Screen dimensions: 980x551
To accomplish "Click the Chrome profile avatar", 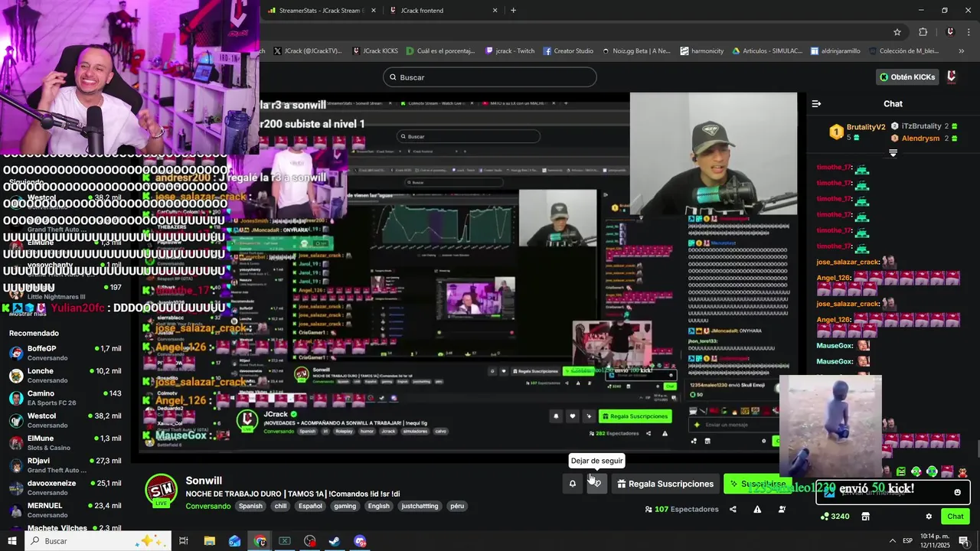I will [x=950, y=32].
